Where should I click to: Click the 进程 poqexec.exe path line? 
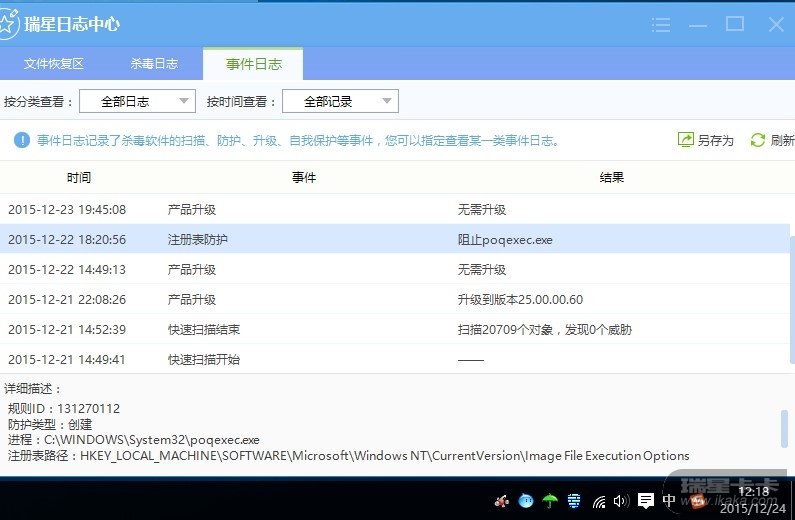(x=134, y=440)
